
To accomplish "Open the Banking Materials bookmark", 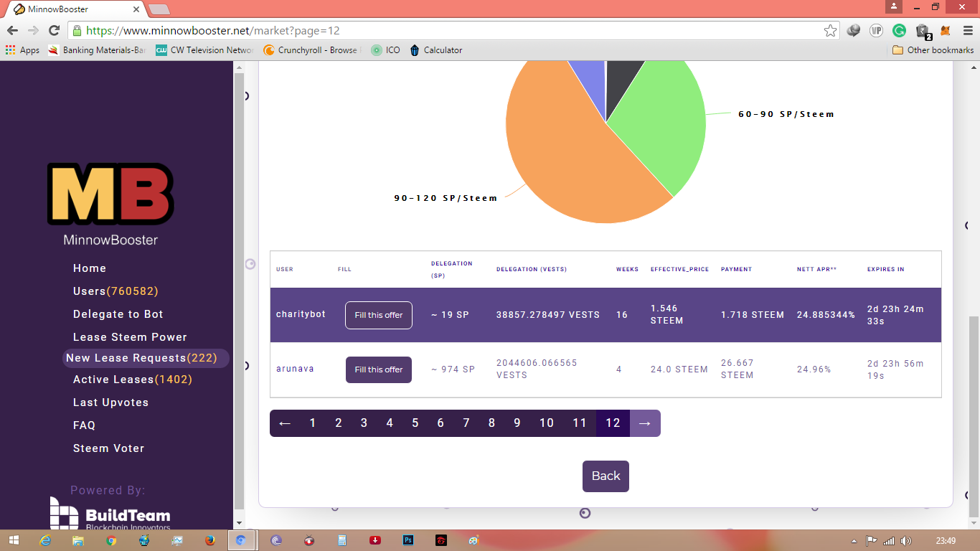I will [97, 50].
